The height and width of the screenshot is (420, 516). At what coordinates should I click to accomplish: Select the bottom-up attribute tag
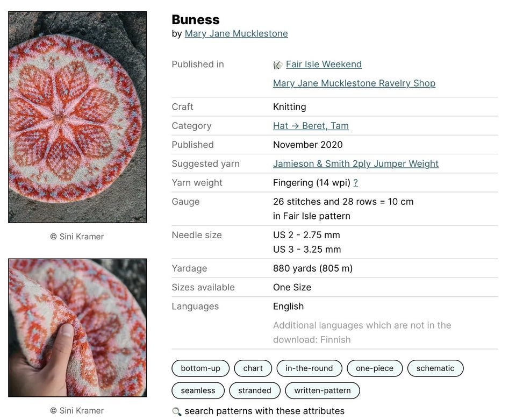click(x=200, y=368)
